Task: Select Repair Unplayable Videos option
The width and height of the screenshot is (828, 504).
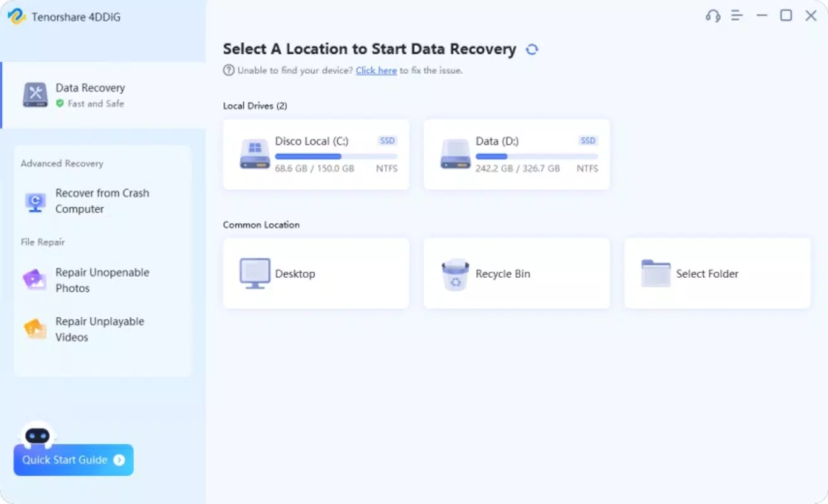Action: coord(99,329)
